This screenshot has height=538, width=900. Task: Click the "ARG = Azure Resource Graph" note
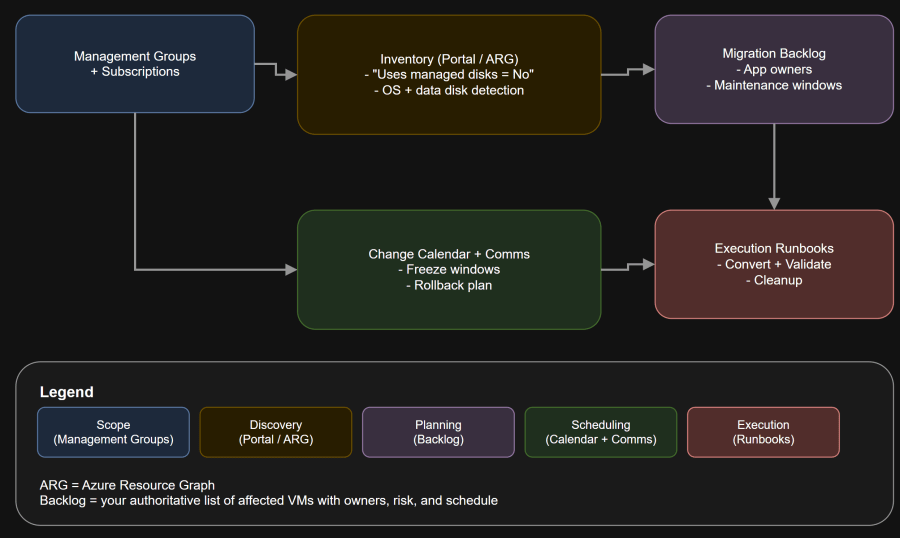(x=127, y=485)
